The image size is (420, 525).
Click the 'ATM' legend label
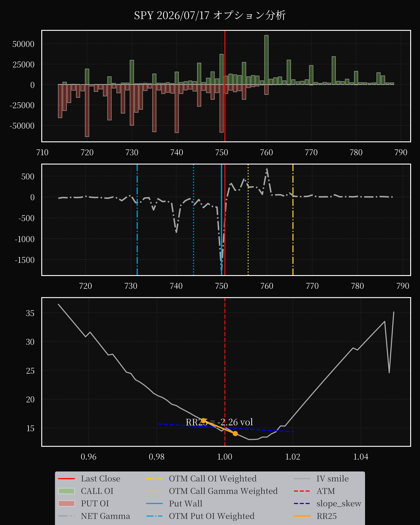(326, 491)
